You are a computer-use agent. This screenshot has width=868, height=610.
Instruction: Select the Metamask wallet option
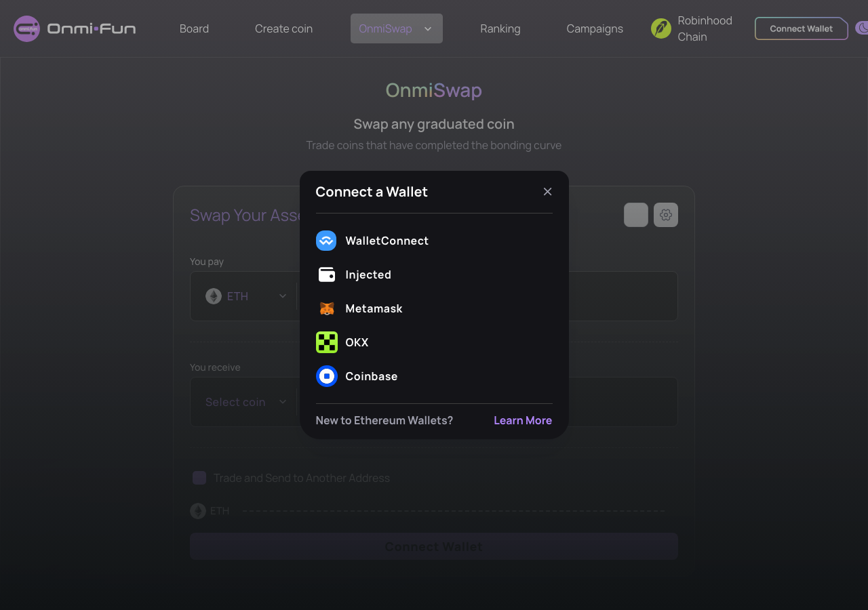click(434, 308)
